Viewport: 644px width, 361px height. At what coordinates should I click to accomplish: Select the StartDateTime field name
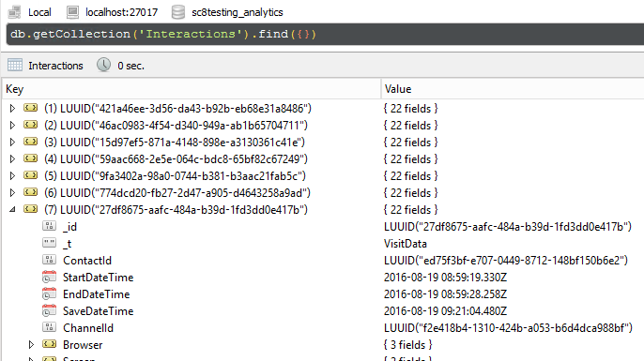99,278
